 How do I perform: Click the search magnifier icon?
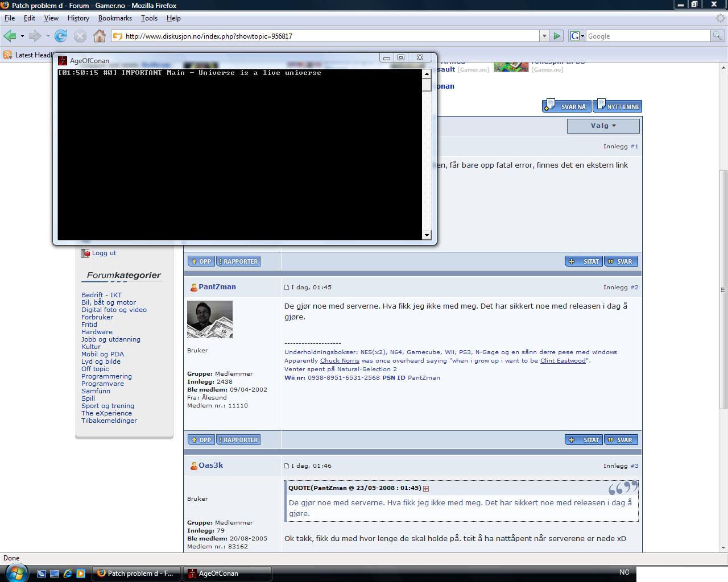pyautogui.click(x=718, y=36)
